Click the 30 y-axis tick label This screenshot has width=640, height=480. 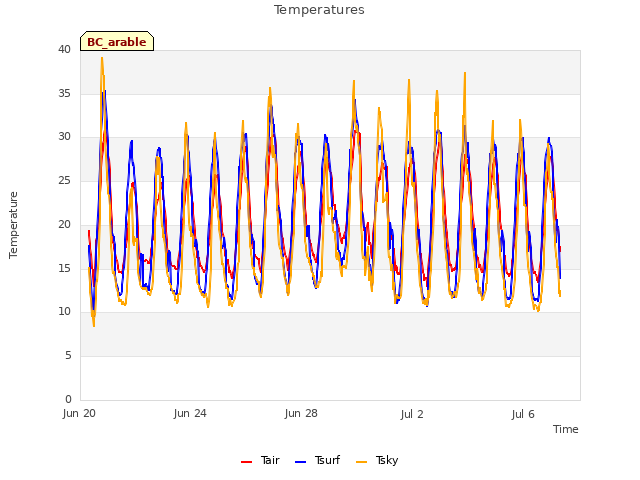(64, 137)
